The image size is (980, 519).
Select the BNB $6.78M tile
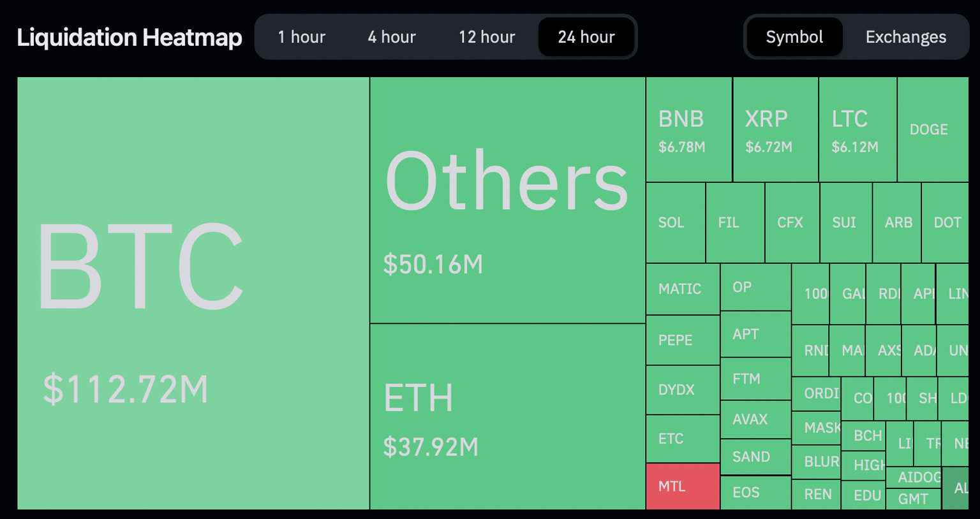pos(689,128)
